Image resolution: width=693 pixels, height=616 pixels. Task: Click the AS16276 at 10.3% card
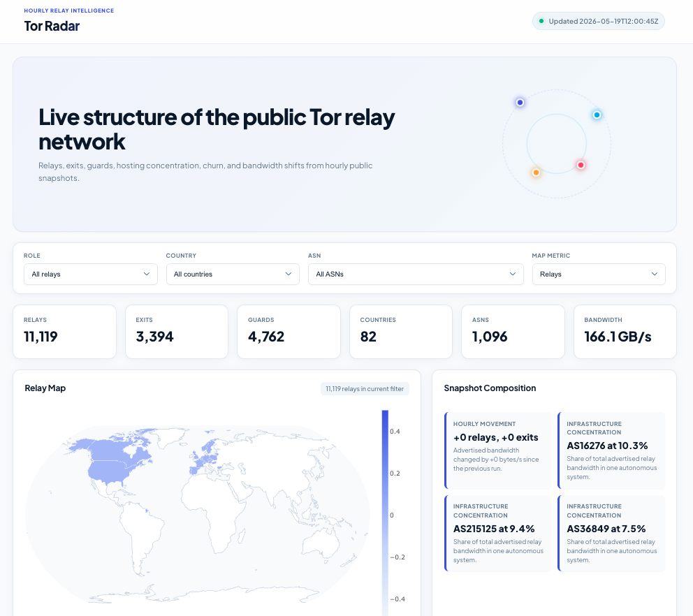point(611,450)
